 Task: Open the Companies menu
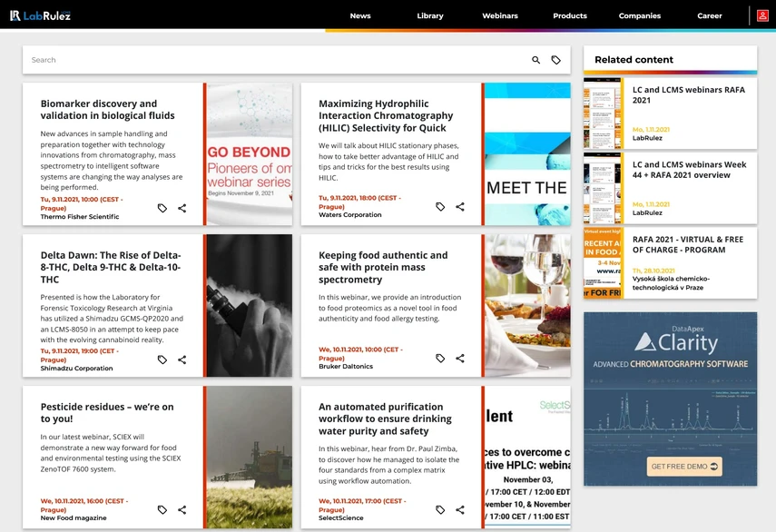[640, 15]
